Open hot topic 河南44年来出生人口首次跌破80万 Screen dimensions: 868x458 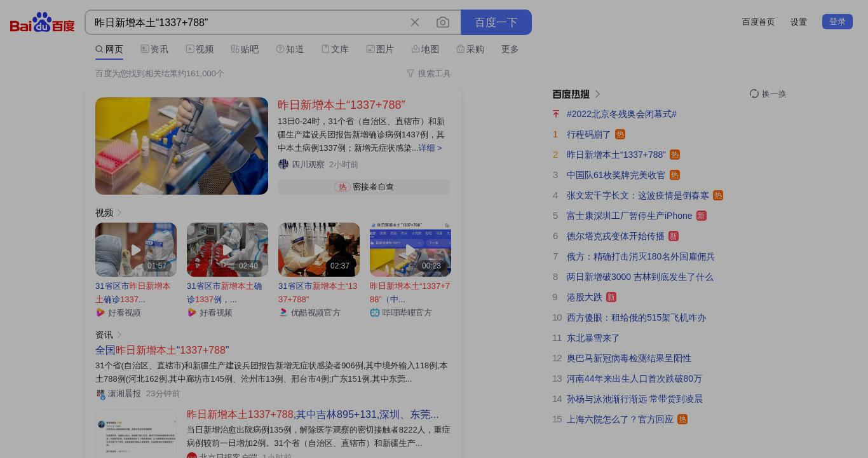(634, 378)
